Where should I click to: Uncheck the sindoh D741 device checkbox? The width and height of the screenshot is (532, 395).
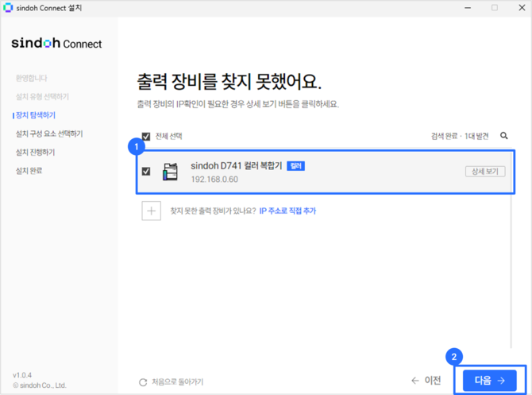click(x=146, y=171)
